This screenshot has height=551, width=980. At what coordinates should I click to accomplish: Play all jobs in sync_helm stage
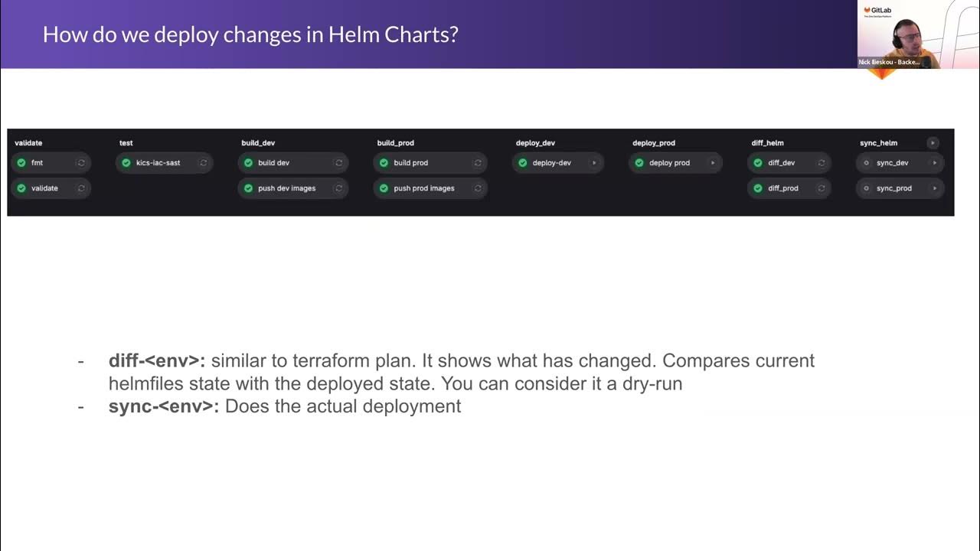point(932,143)
